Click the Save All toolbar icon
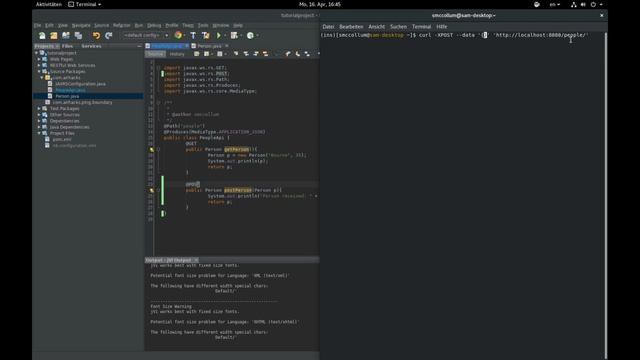Viewport: 640px width, 360px height. (x=78, y=36)
